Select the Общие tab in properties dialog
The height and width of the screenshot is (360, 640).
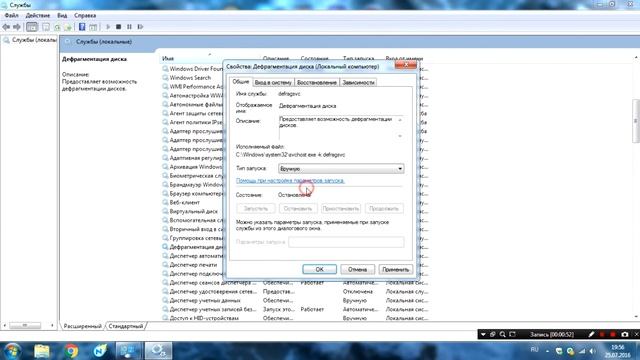[241, 82]
